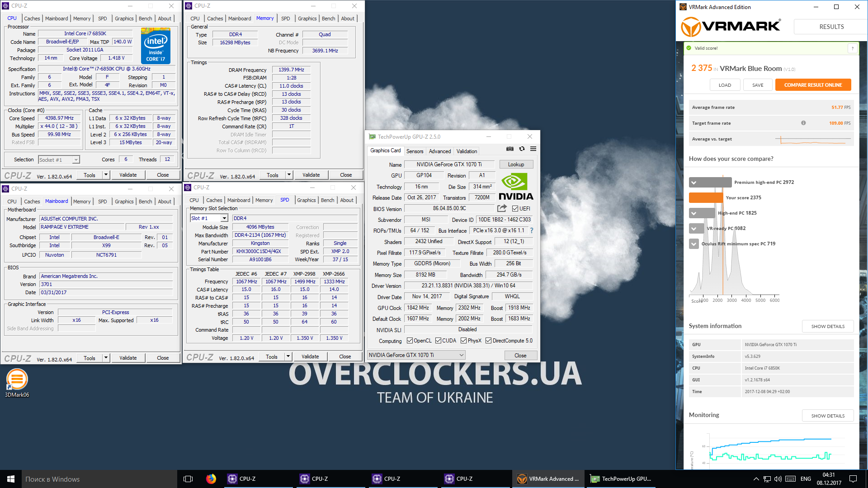This screenshot has height=488, width=868.
Task: Click Lookup button in GPU-Z
Action: click(x=516, y=164)
